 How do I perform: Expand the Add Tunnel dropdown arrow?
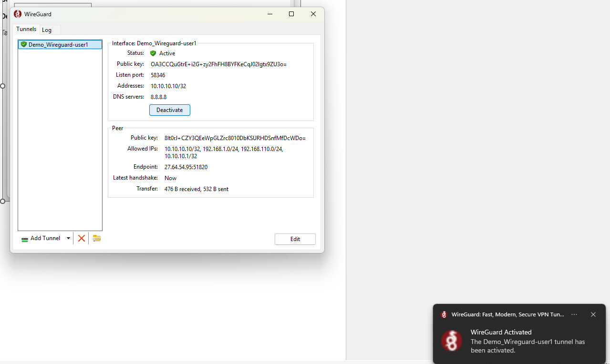tap(68, 238)
